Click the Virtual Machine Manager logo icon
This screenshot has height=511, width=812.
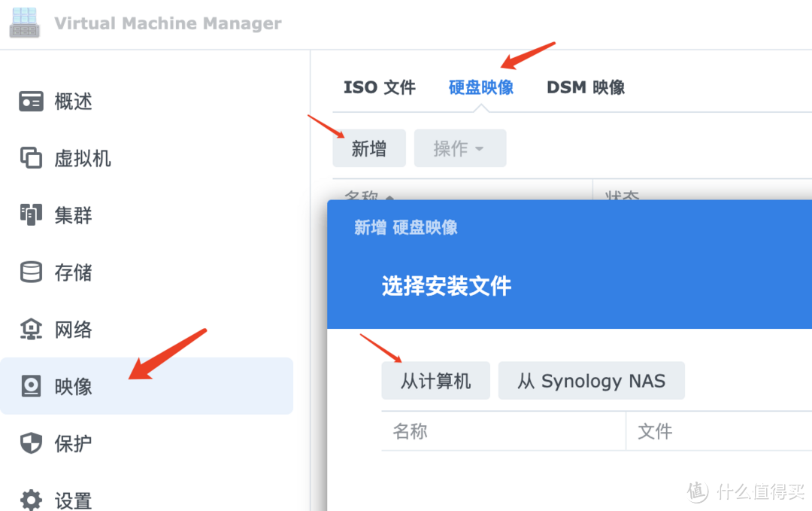[24, 23]
